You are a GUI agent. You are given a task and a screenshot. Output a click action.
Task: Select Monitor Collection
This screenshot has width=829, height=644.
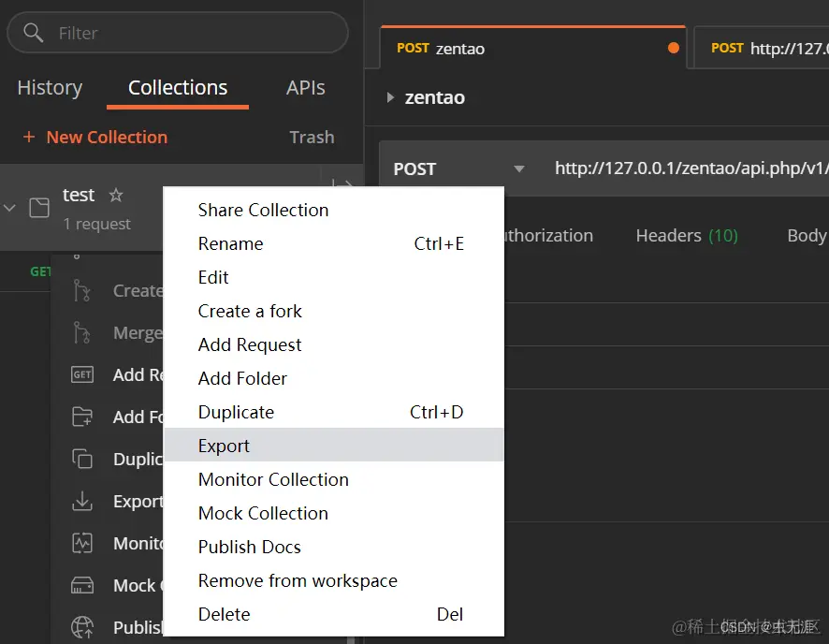click(334, 479)
